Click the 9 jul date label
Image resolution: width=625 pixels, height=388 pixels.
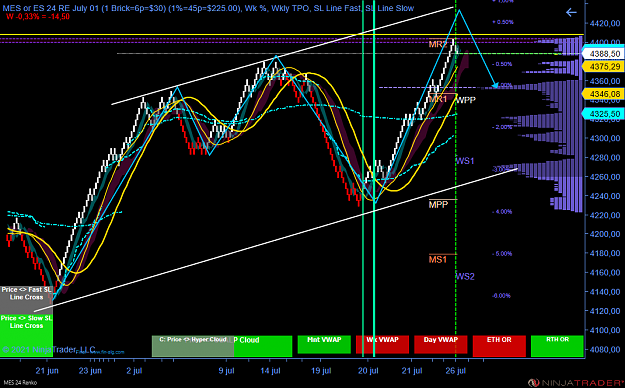[x=226, y=371]
